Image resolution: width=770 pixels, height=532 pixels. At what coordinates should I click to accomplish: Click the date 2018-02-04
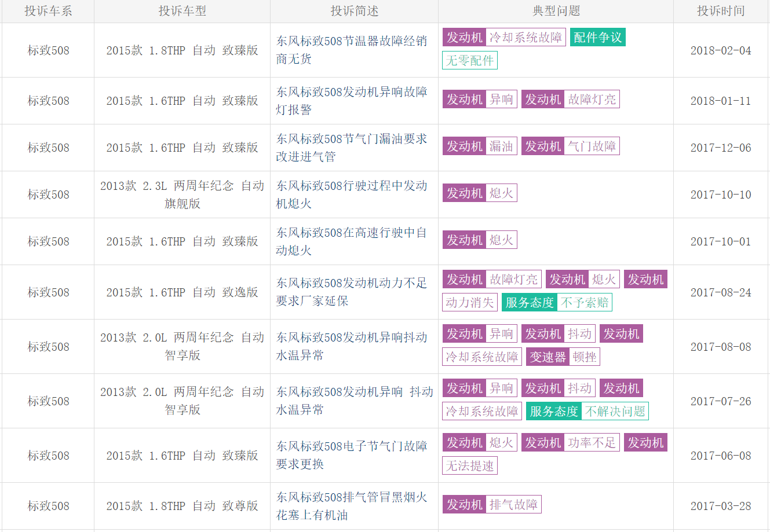721,50
